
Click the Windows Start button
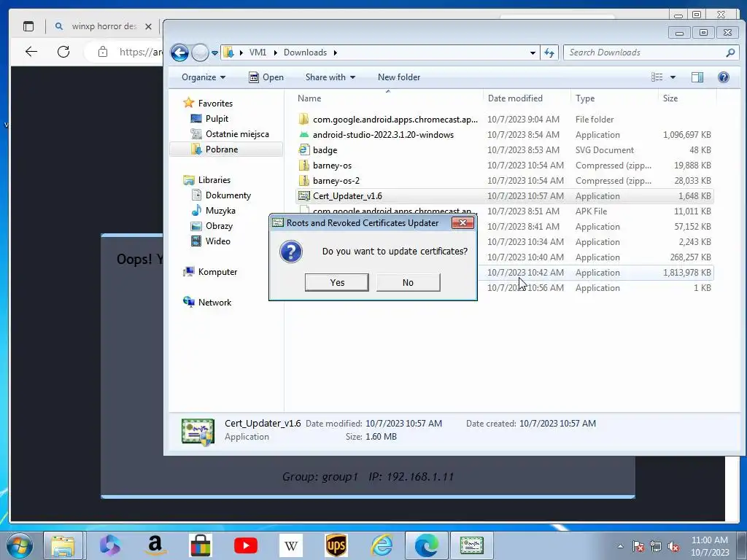pyautogui.click(x=20, y=545)
